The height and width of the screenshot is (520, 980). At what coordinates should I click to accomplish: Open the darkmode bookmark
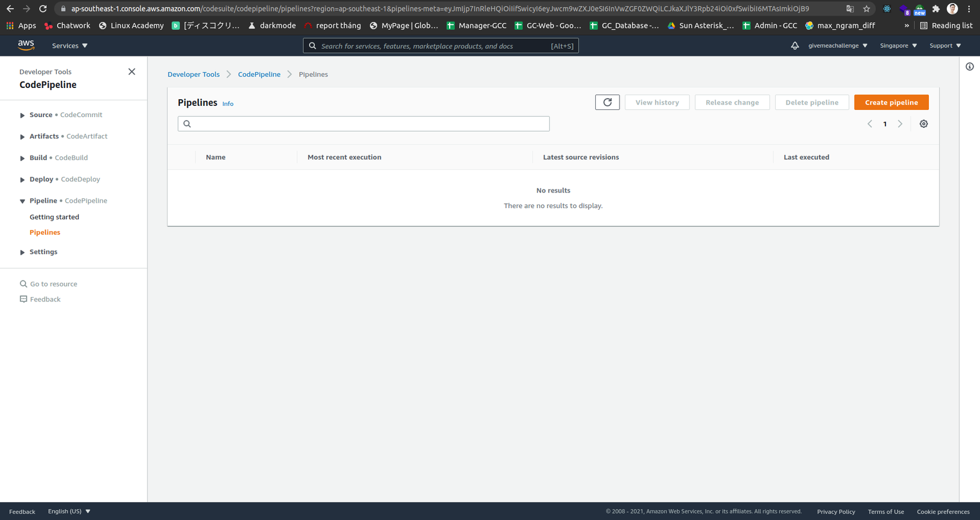(x=271, y=26)
